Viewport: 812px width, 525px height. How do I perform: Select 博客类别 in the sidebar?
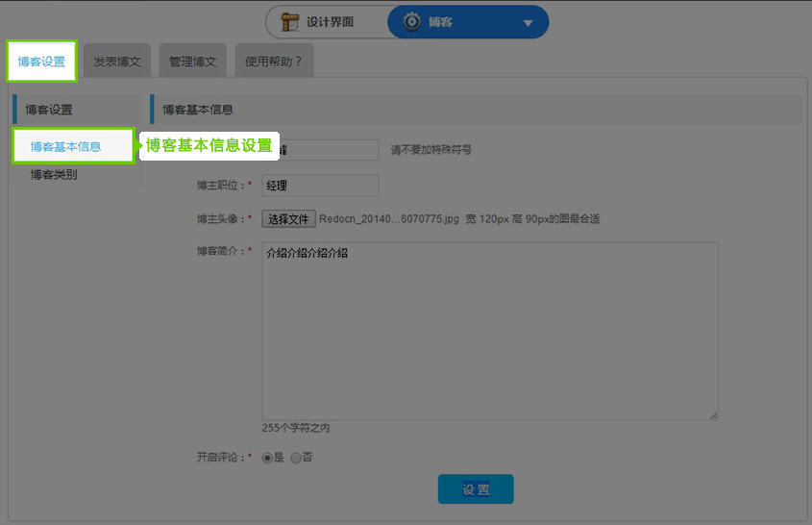click(x=54, y=175)
